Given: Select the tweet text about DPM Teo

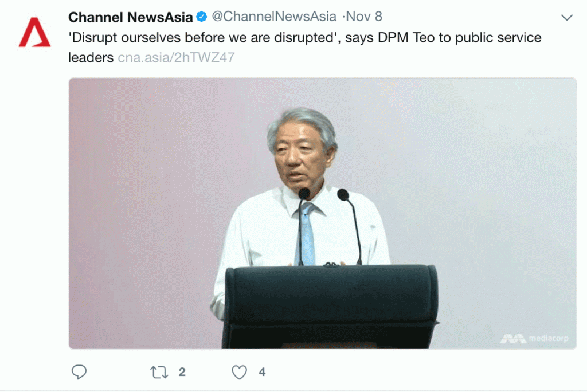Looking at the screenshot, I should click(x=305, y=47).
